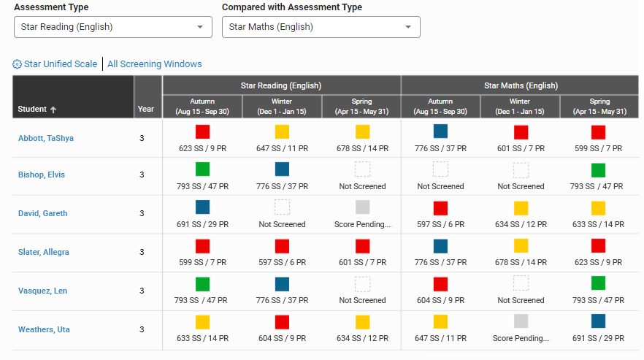
Task: Click Vasquez's red Maths Autumn swatch
Action: point(441,284)
